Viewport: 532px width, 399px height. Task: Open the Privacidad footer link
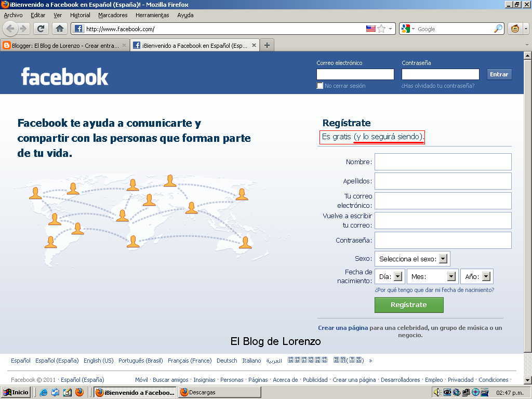pos(460,380)
